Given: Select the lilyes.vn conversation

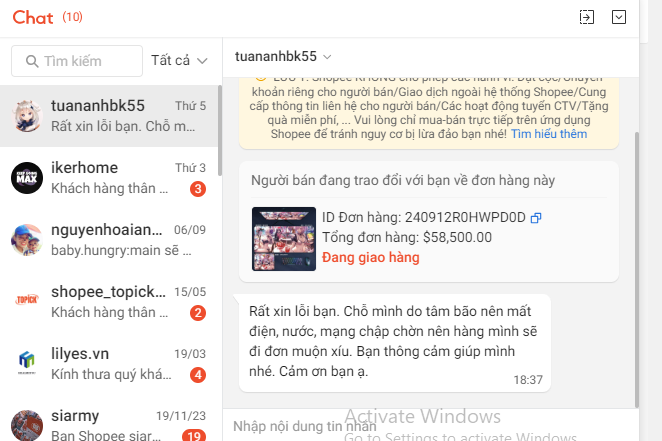Looking at the screenshot, I should coord(109,364).
